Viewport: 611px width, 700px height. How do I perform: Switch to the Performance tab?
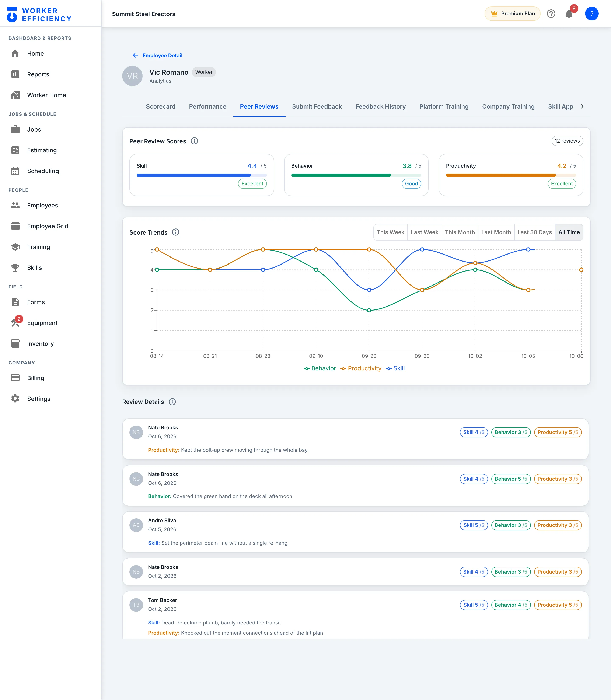click(x=208, y=107)
